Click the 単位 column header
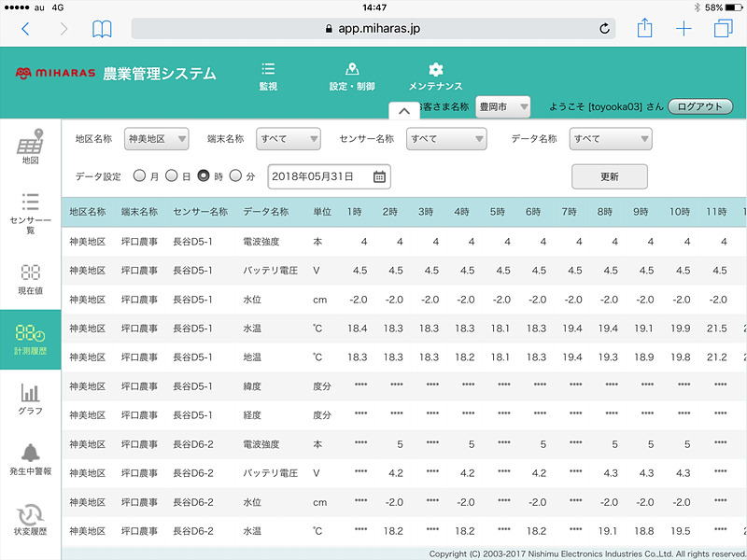Screen dimensions: 747x560 click(322, 212)
